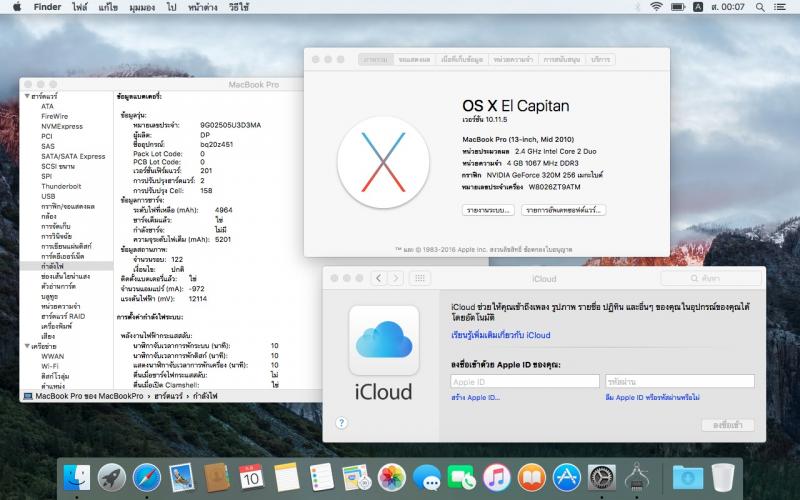
Task: Click iCloud help question mark button
Action: point(341,423)
